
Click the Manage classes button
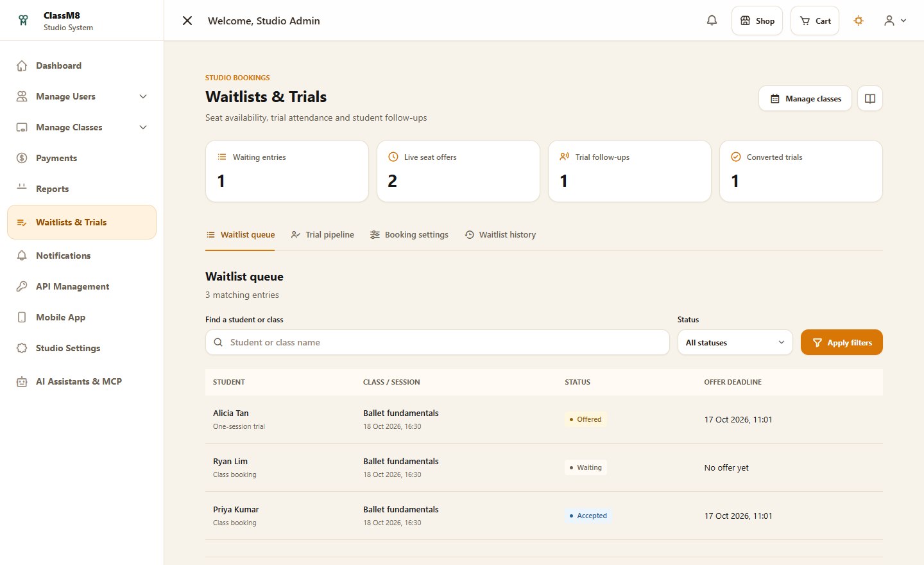[x=805, y=98]
